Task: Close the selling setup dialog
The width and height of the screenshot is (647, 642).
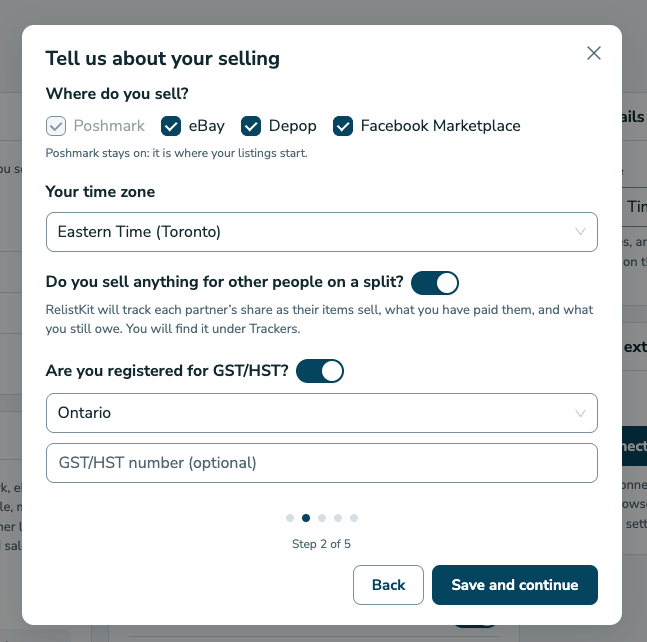Action: pos(593,53)
